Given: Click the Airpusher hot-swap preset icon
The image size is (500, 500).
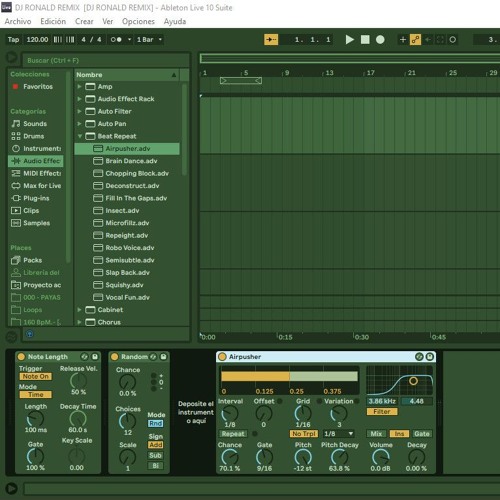Looking at the screenshot, I should tap(419, 357).
